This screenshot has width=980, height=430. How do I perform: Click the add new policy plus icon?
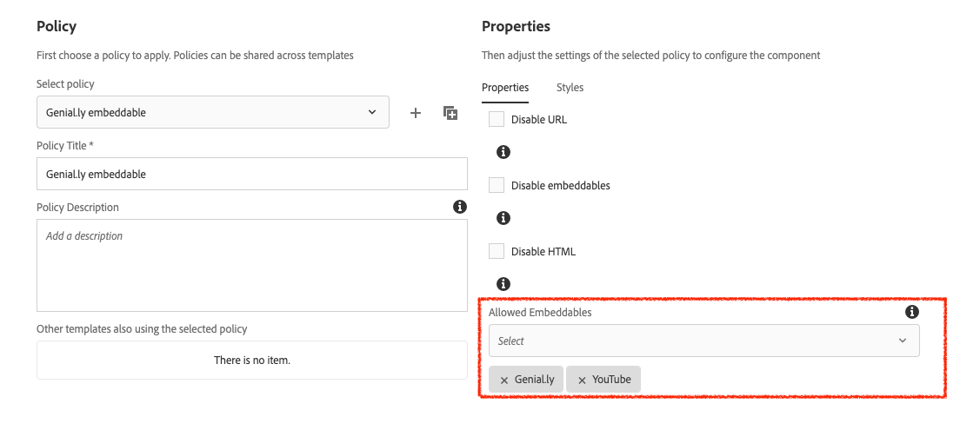[x=416, y=113]
